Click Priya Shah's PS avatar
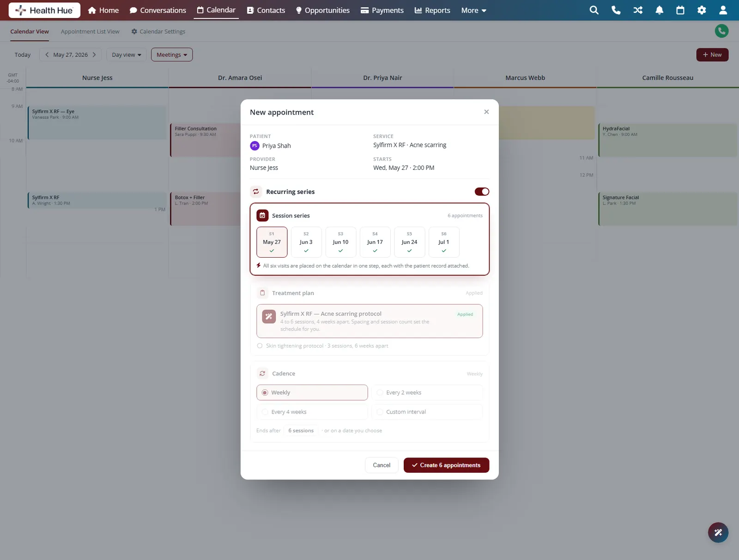Image resolution: width=739 pixels, height=560 pixels. click(x=254, y=146)
